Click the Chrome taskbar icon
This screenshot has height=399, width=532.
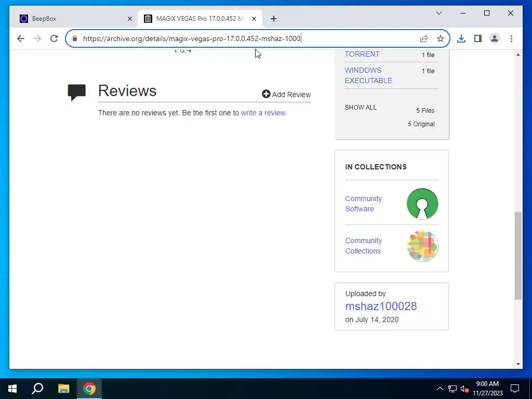click(x=89, y=389)
